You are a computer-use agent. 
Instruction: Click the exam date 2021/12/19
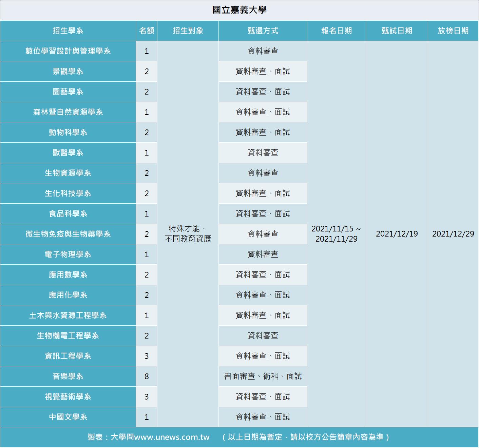coord(397,234)
